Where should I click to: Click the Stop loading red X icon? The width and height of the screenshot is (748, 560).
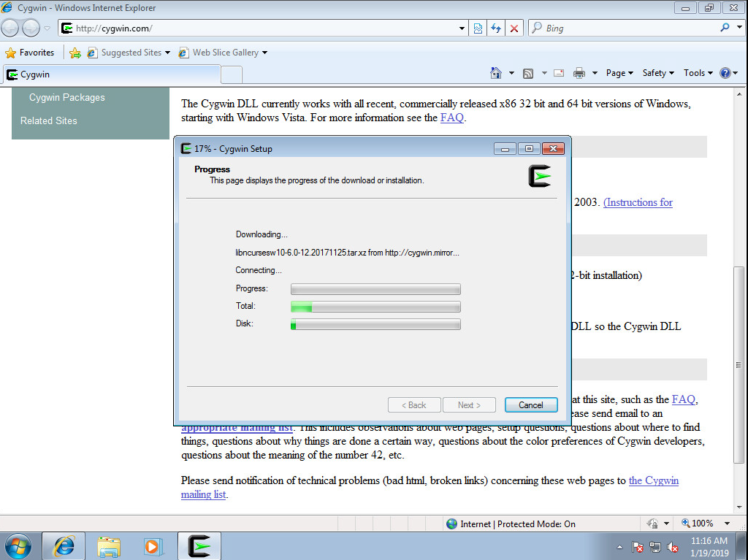(514, 28)
